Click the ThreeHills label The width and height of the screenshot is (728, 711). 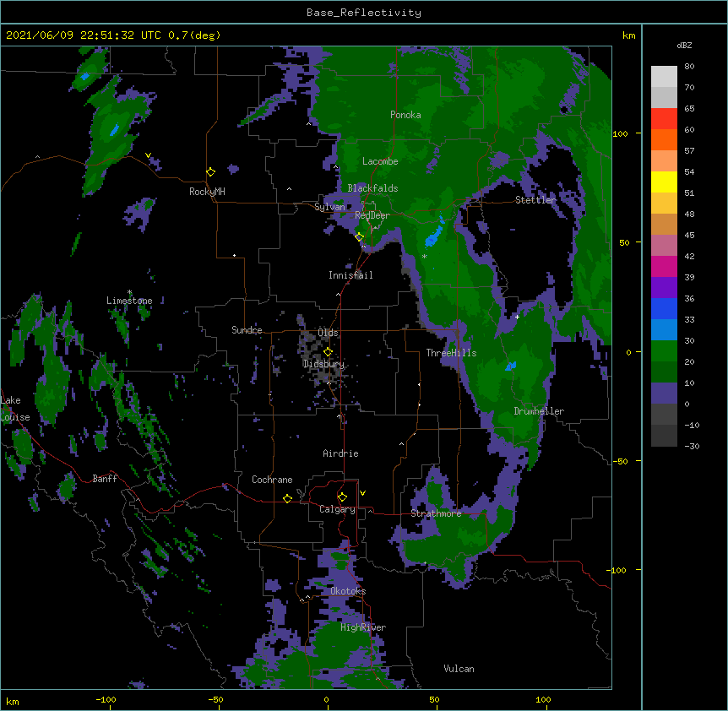[x=451, y=353]
